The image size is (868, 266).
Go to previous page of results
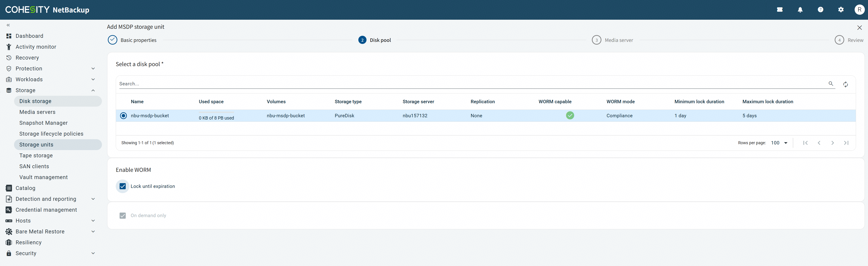[x=819, y=143]
